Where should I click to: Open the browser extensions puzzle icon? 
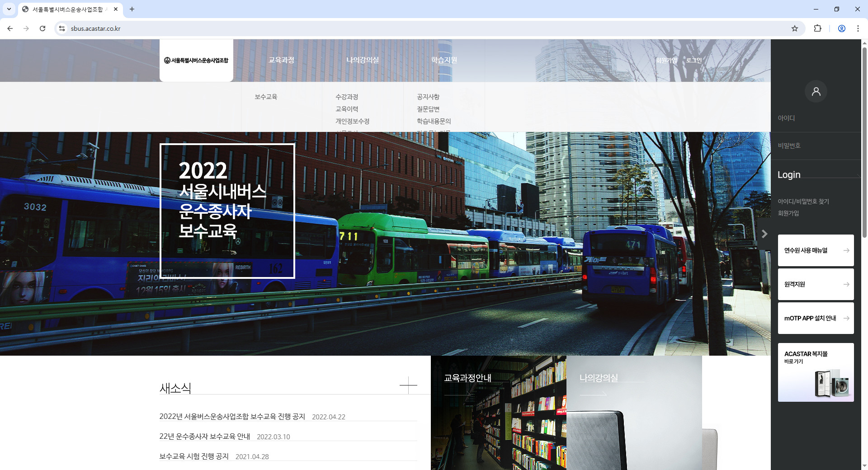pos(817,28)
